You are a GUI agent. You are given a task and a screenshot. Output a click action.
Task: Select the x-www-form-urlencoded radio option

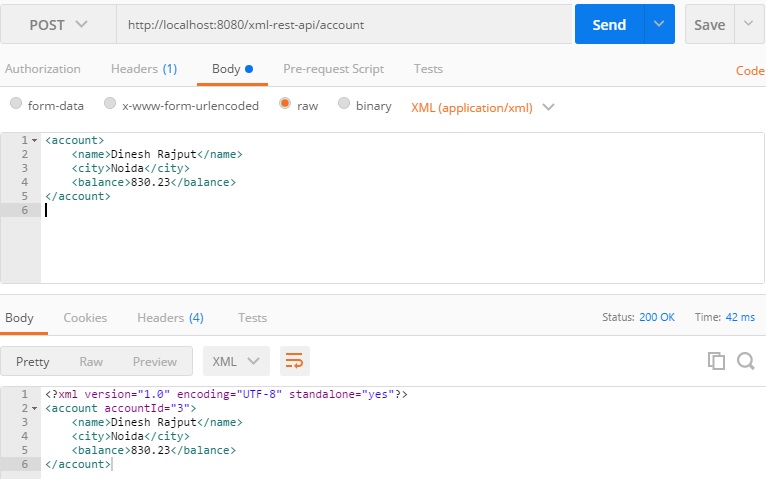(x=110, y=103)
